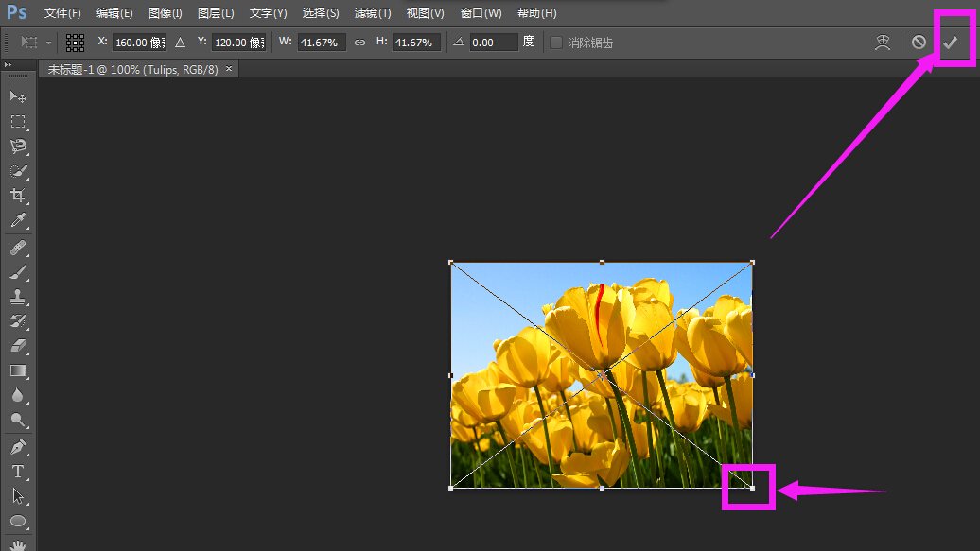980x551 pixels.
Task: Select the Crop tool
Action: pyautogui.click(x=18, y=196)
